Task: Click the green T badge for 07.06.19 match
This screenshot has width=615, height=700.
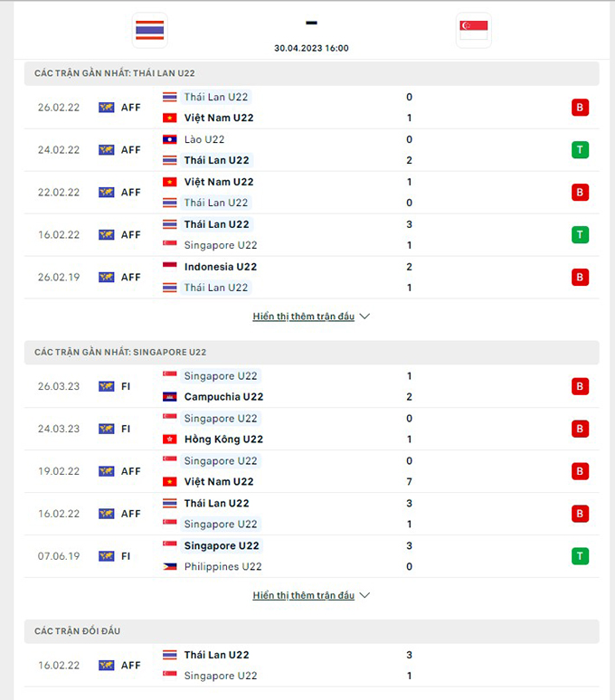Action: [580, 556]
